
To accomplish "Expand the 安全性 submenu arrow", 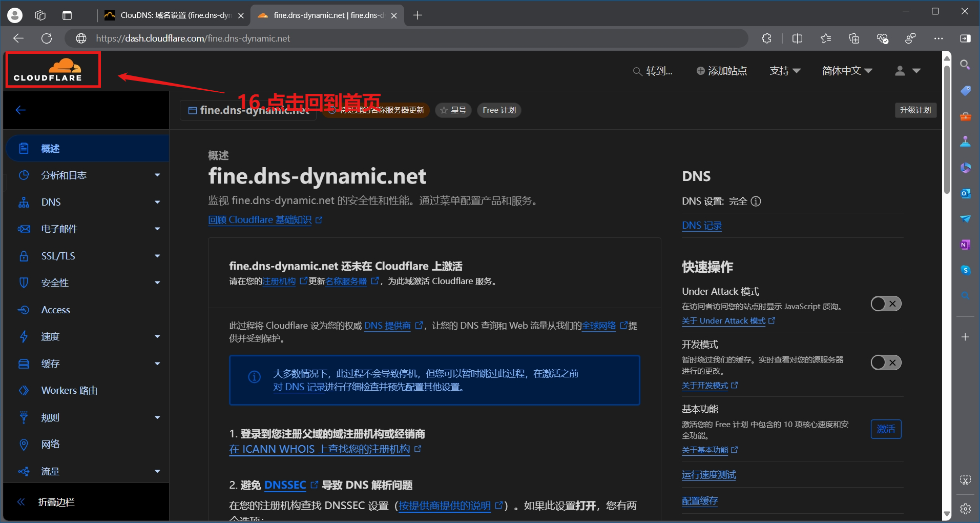I will 157,283.
